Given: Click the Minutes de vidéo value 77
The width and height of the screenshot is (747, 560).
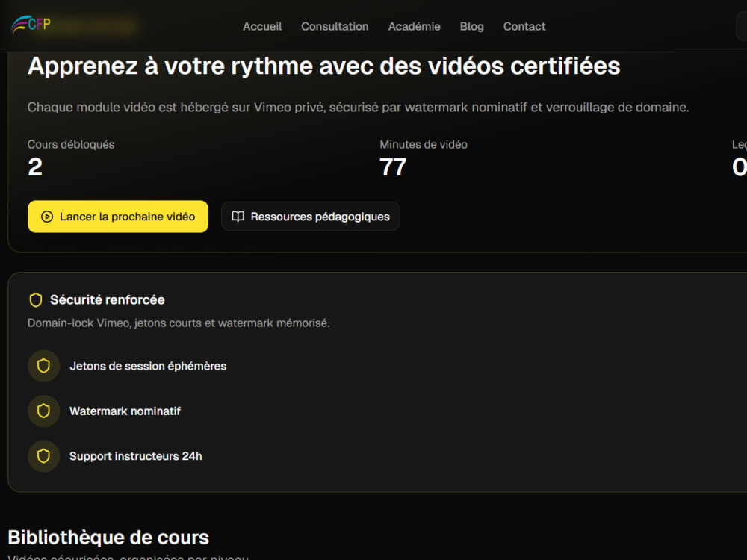Looking at the screenshot, I should (x=393, y=167).
